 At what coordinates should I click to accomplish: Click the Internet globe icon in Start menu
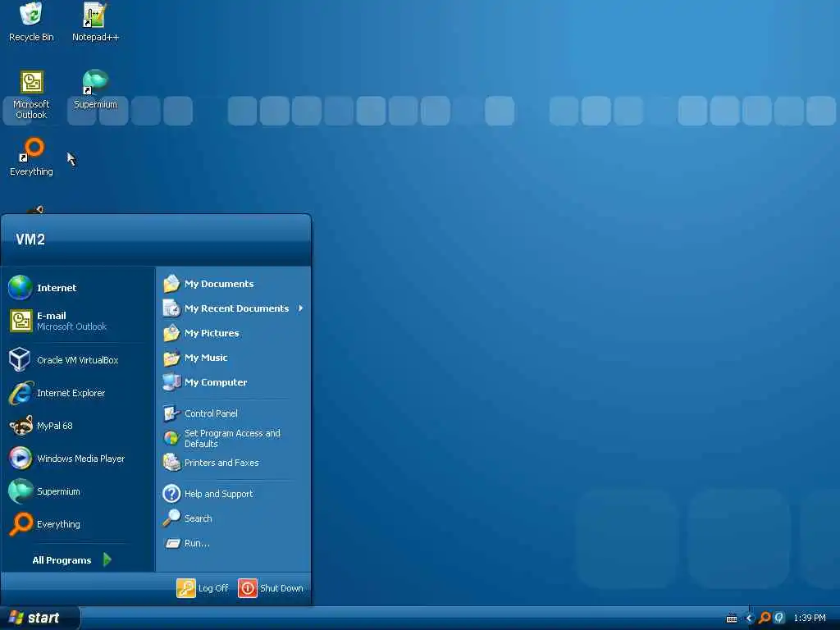point(21,288)
